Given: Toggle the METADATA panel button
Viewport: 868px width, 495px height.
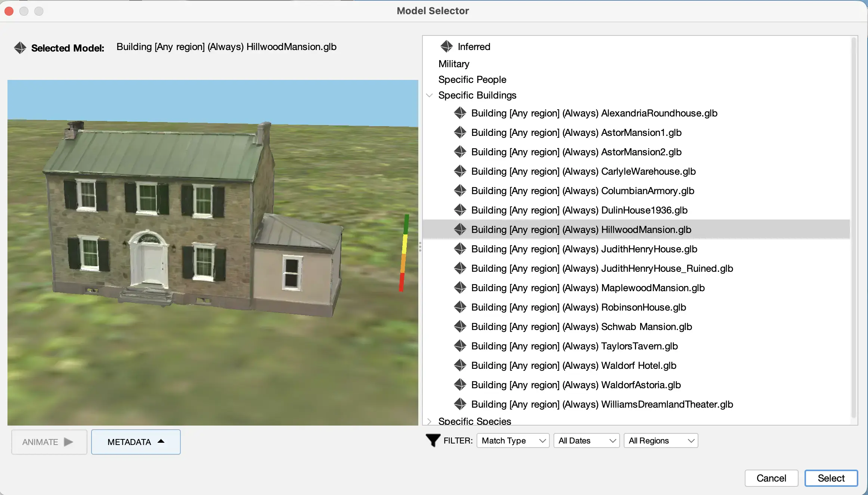Looking at the screenshot, I should pyautogui.click(x=136, y=442).
